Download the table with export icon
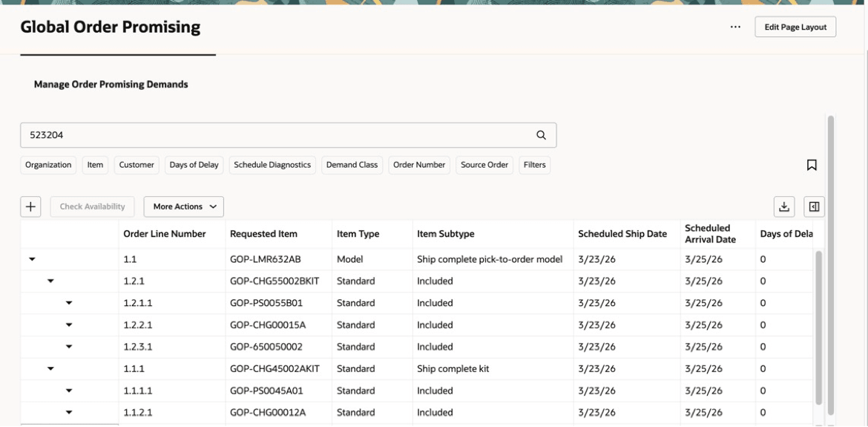The width and height of the screenshot is (868, 427). (784, 206)
